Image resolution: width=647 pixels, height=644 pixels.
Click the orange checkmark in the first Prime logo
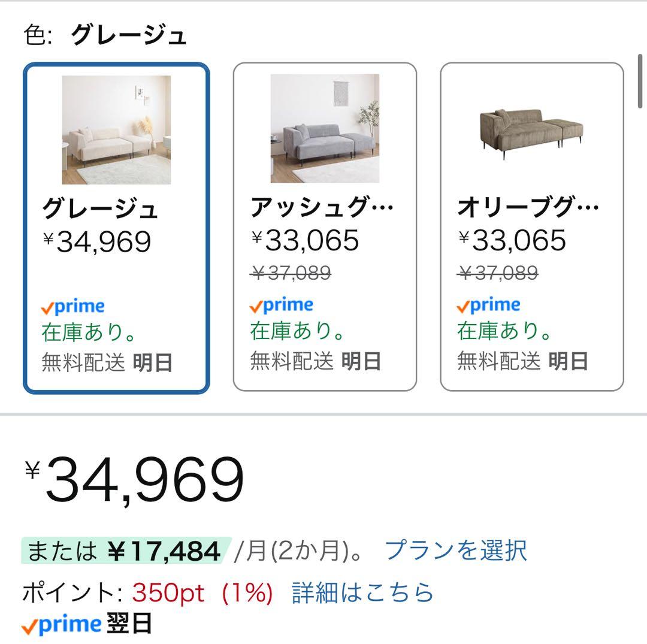click(x=46, y=307)
